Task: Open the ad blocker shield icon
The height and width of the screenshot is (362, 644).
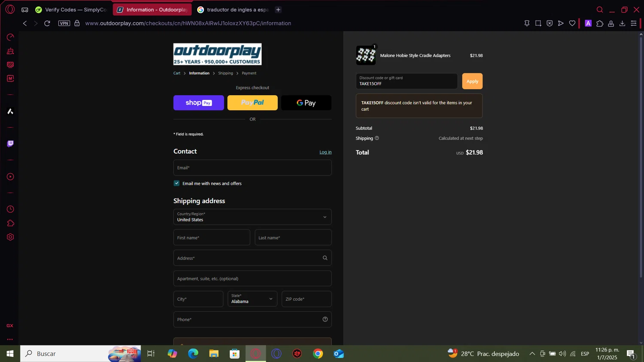Action: (550, 23)
